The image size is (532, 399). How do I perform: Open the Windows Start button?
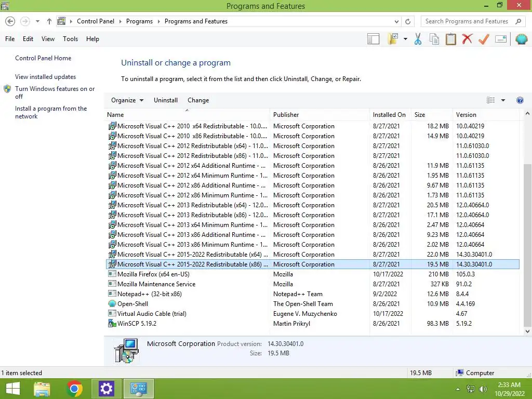13,389
